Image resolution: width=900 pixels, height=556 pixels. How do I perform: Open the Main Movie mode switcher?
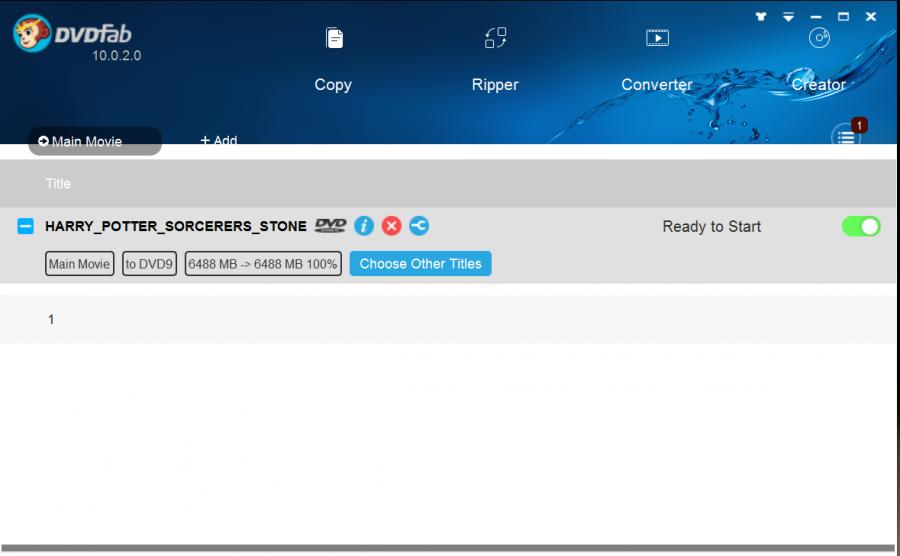click(95, 141)
